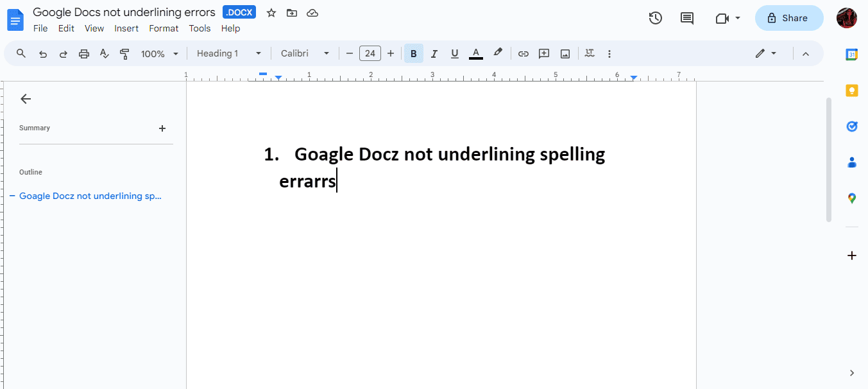Image resolution: width=868 pixels, height=389 pixels.
Task: Open version history via the clock icon
Action: click(x=655, y=17)
